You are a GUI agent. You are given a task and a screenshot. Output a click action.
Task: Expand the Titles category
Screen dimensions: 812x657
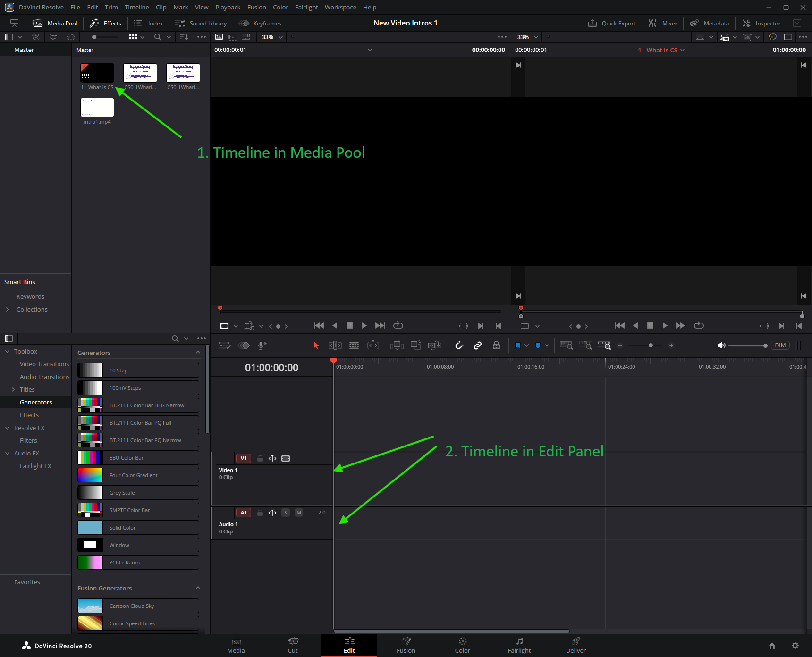point(13,389)
